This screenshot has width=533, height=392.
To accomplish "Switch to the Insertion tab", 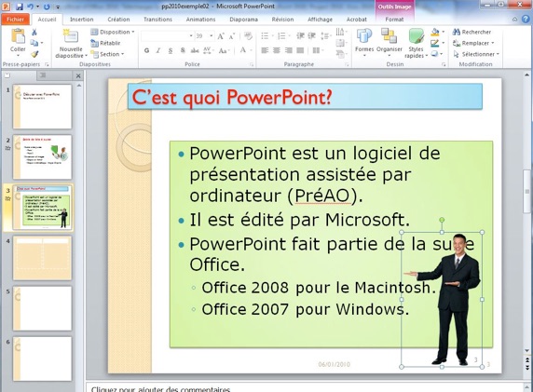I will [82, 20].
